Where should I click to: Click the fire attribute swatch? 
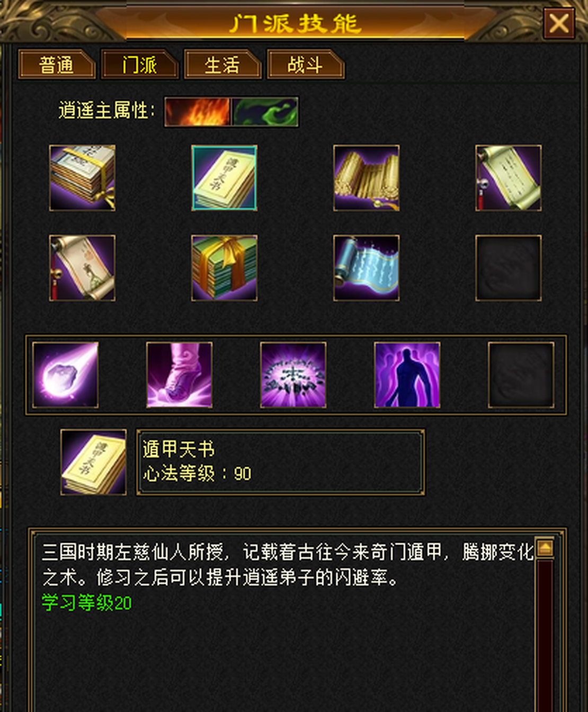[x=198, y=112]
